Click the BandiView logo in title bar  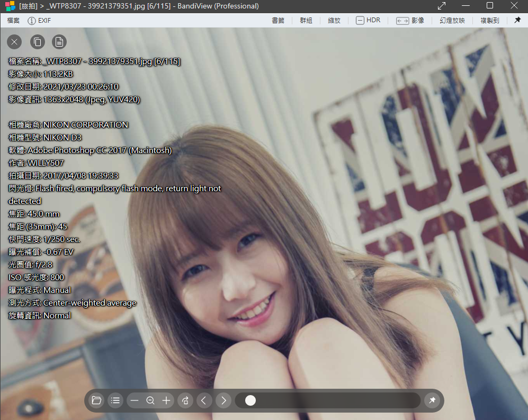click(x=10, y=6)
